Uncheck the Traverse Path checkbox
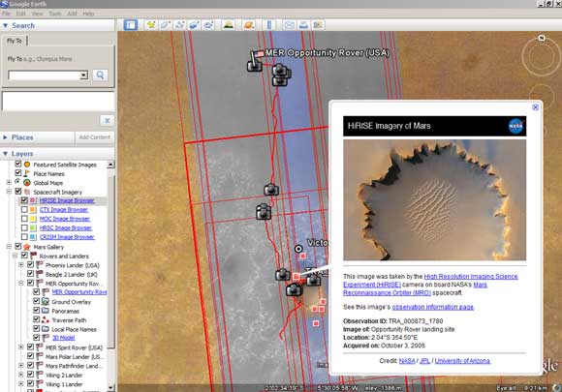The height and width of the screenshot is (392, 562). point(37,319)
